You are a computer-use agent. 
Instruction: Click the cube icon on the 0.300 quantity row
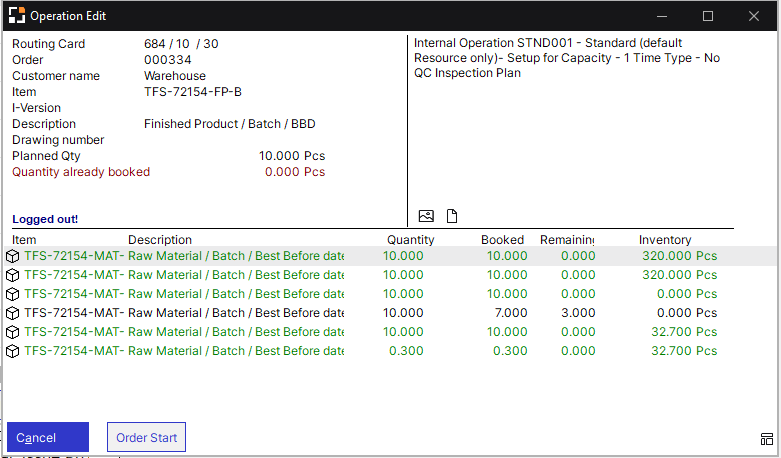(x=13, y=351)
